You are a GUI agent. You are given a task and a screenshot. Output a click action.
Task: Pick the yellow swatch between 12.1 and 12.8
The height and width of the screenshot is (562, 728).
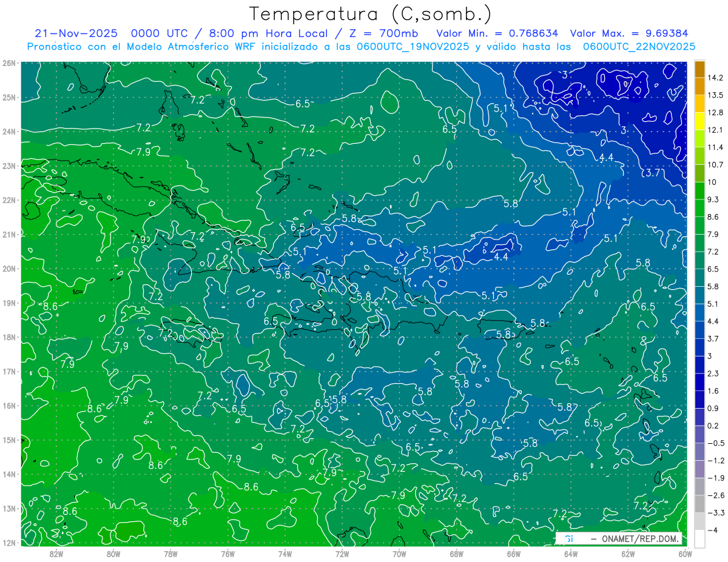pyautogui.click(x=699, y=121)
